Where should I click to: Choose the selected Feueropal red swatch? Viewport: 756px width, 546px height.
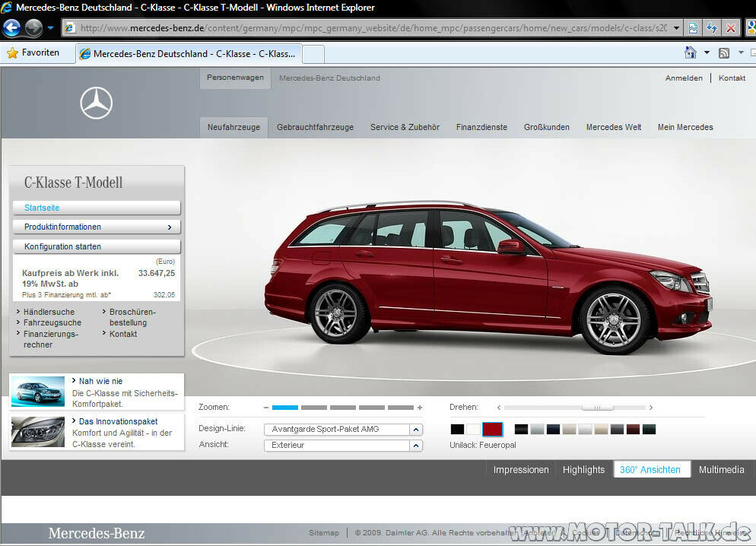492,429
